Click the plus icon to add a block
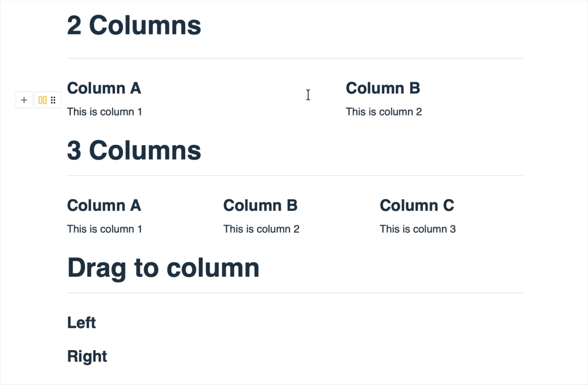588x385 pixels. click(x=24, y=100)
